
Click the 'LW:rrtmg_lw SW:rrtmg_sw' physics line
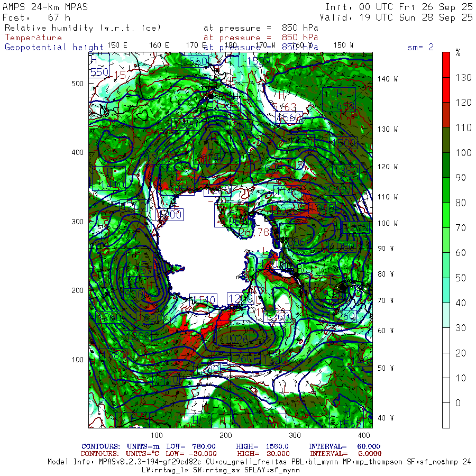[x=221, y=470]
